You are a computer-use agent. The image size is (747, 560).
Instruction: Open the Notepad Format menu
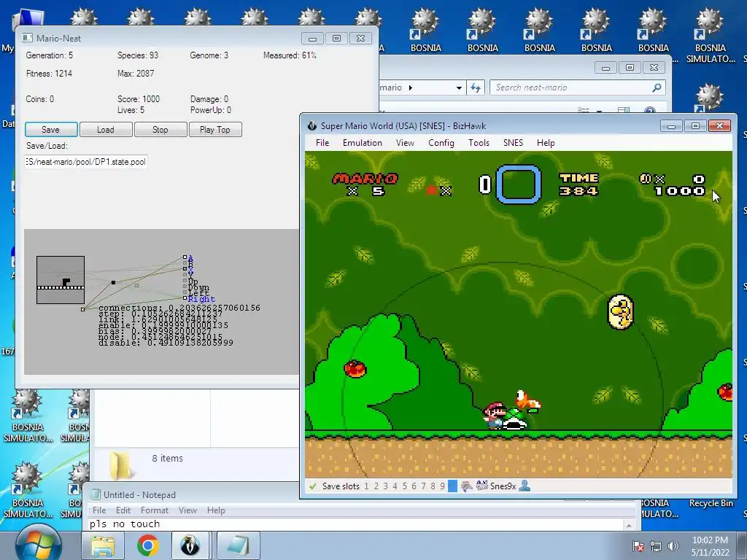tap(155, 510)
